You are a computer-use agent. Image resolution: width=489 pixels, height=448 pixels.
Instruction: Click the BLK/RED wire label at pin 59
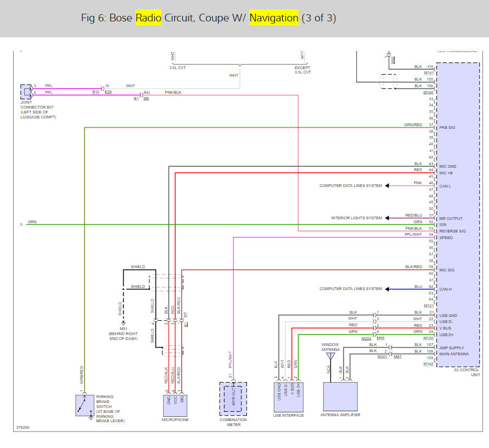click(x=413, y=267)
